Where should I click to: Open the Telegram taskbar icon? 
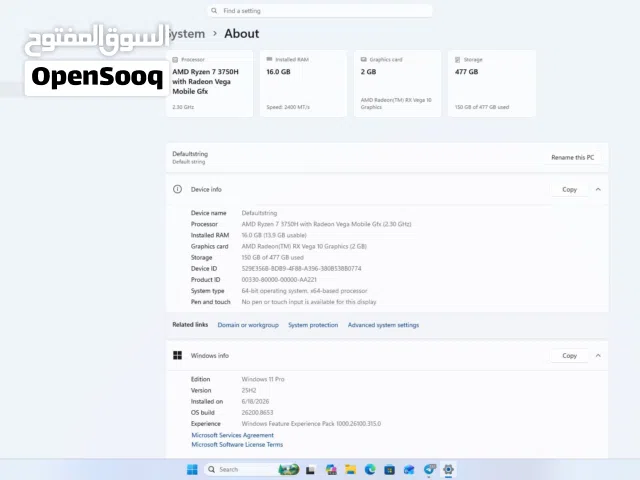point(429,470)
